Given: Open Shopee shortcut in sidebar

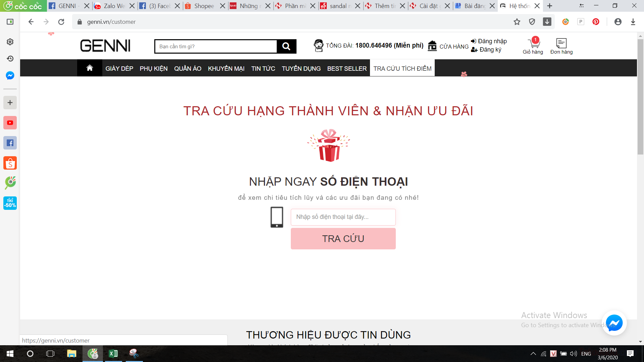Looking at the screenshot, I should click(x=10, y=163).
